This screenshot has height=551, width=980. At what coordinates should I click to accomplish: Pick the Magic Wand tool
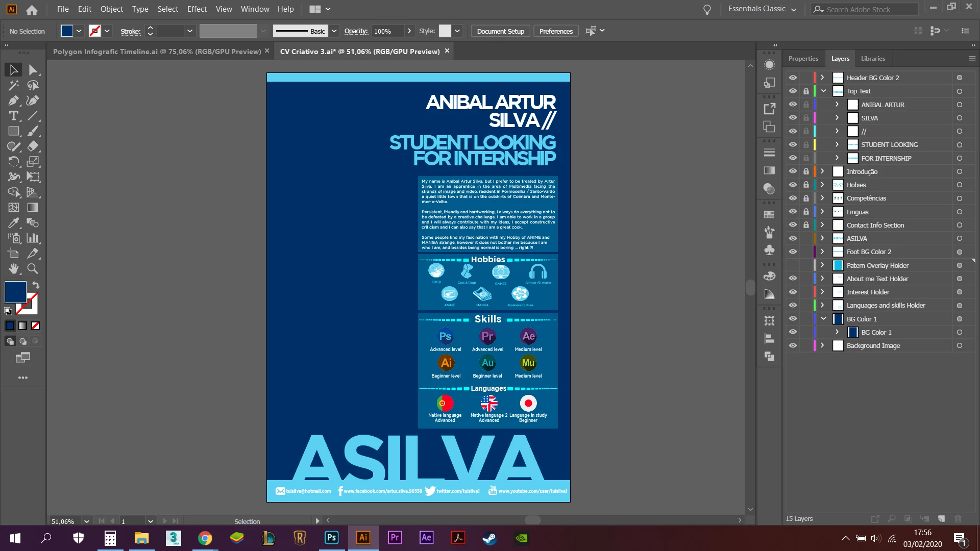coord(14,85)
